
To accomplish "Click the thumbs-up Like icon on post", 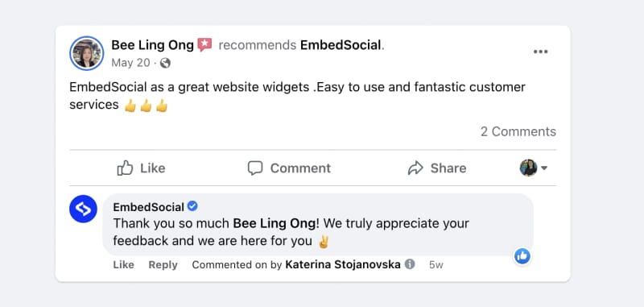I will click(125, 168).
